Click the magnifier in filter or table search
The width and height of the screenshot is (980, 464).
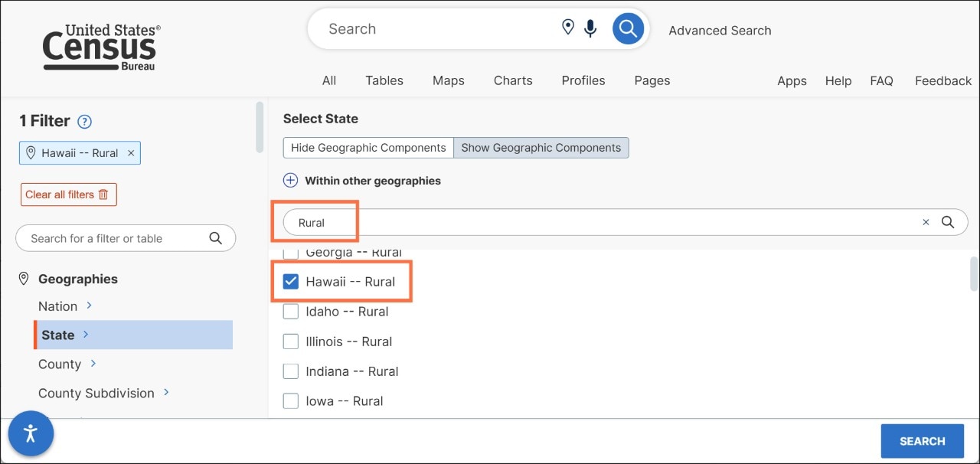coord(215,238)
